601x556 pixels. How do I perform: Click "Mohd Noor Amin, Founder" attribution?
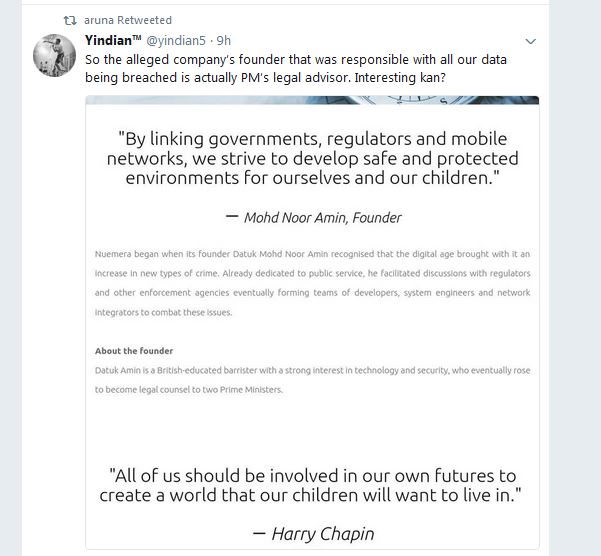pos(313,217)
